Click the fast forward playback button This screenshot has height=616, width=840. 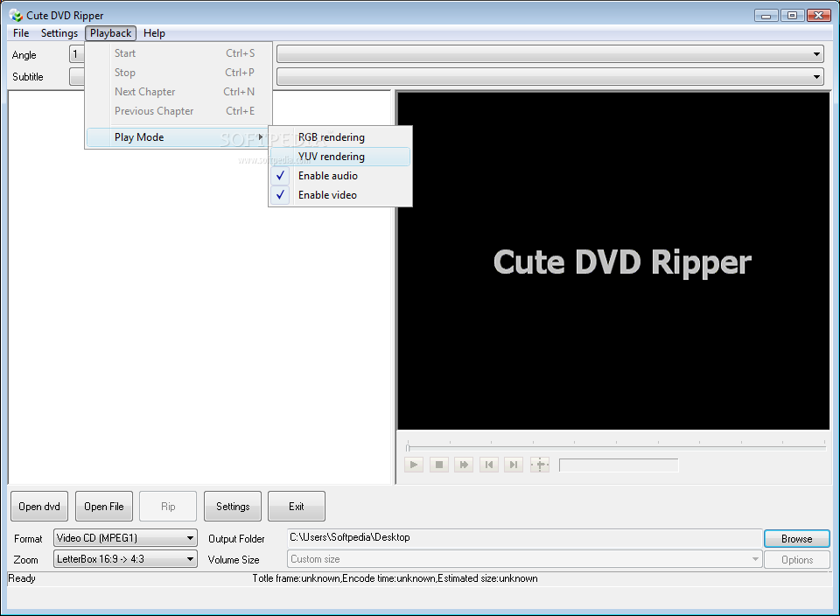(464, 465)
